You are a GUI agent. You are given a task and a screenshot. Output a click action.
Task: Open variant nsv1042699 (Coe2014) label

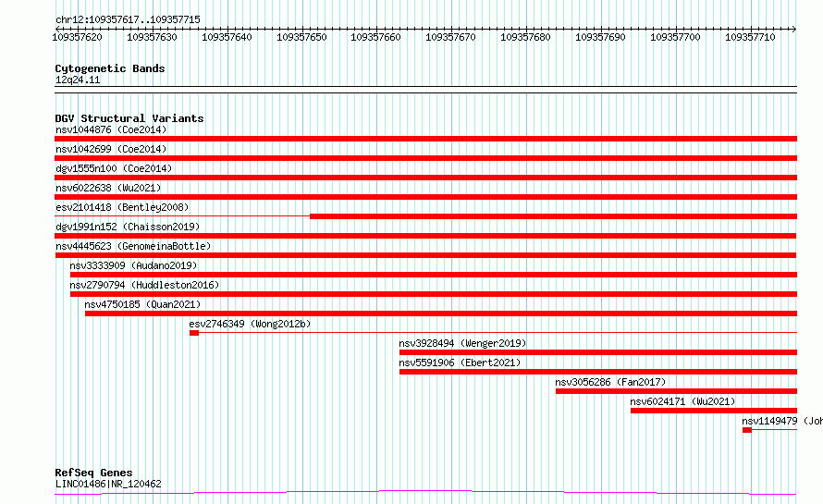[111, 149]
